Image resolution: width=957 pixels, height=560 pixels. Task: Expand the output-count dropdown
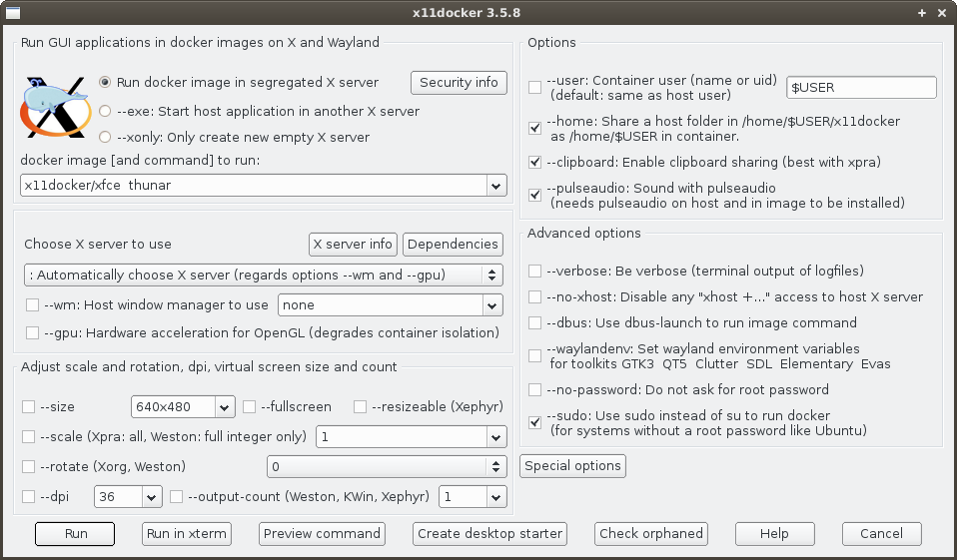(496, 496)
